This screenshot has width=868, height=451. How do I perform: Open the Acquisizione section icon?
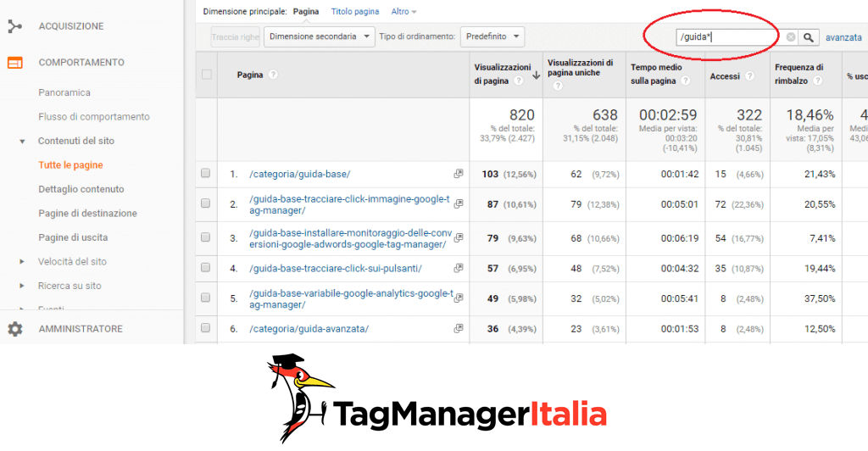point(15,26)
